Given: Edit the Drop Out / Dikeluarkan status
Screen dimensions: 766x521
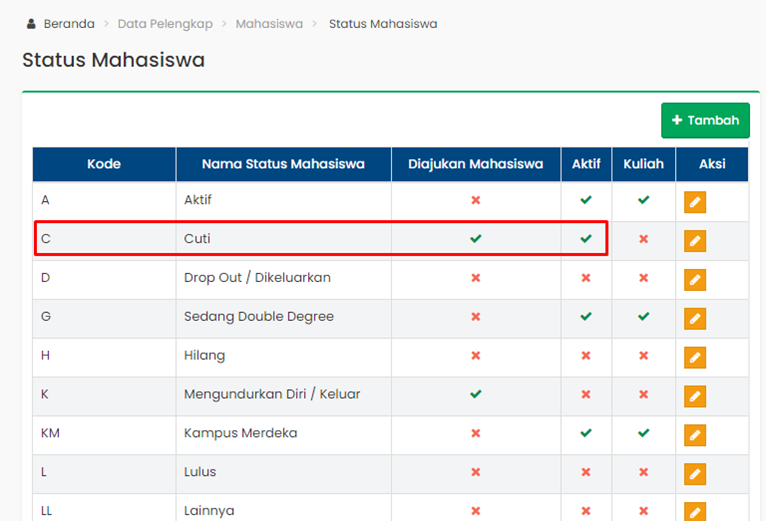Looking at the screenshot, I should click(695, 280).
